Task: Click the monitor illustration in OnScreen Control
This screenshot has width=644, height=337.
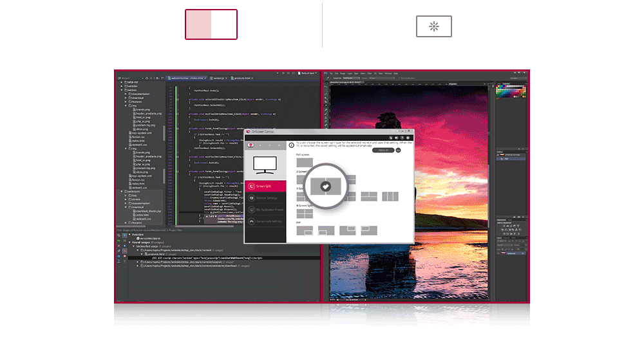Action: (x=265, y=165)
